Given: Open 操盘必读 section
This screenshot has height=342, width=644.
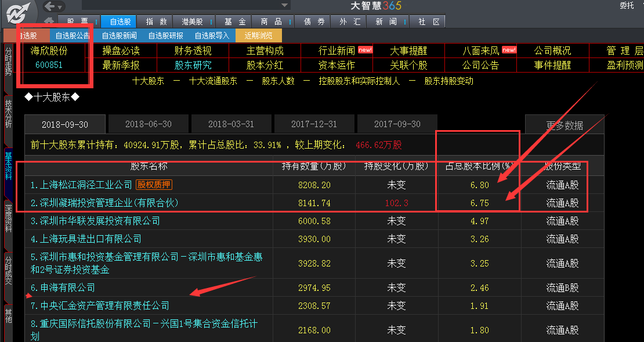Looking at the screenshot, I should [x=121, y=51].
